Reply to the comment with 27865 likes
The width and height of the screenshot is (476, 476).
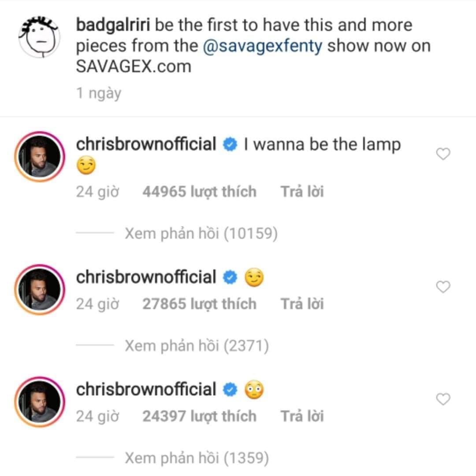click(x=302, y=304)
